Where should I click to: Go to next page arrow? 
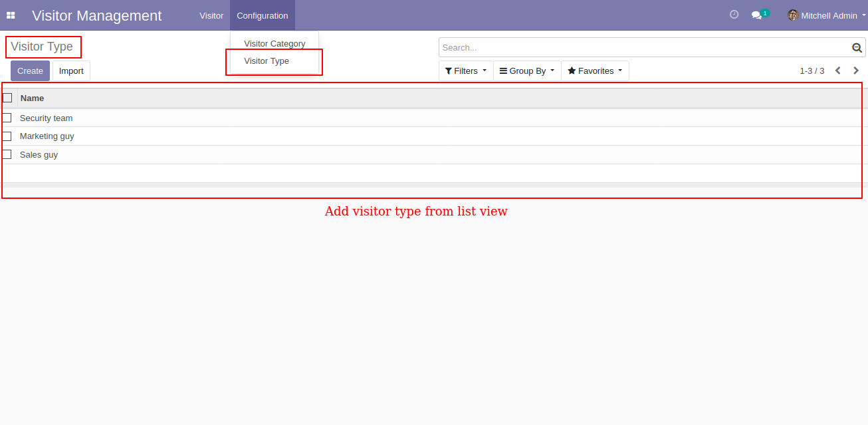coord(856,71)
